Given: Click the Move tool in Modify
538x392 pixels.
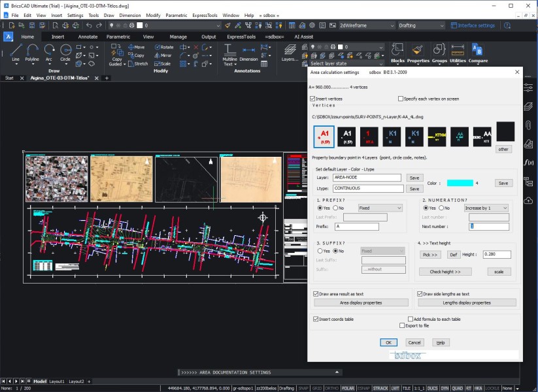Looking at the screenshot, I should (x=136, y=47).
